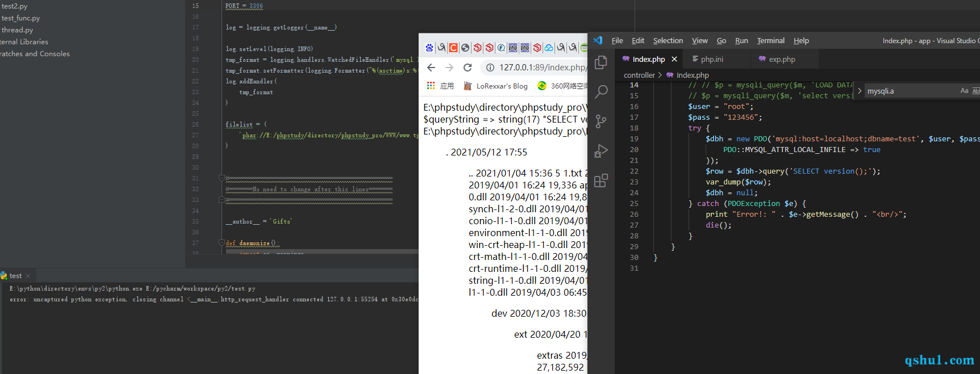Close the Index.php editor tab

pos(674,59)
